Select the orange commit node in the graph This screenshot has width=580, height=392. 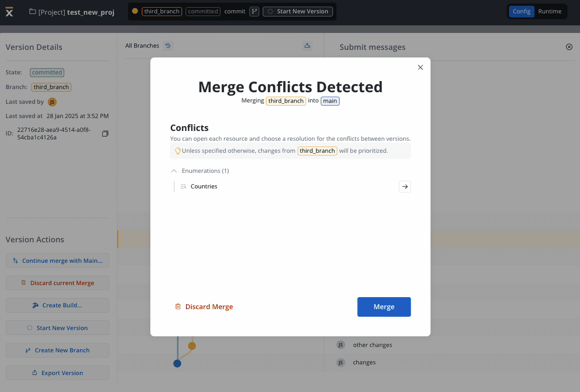click(192, 346)
